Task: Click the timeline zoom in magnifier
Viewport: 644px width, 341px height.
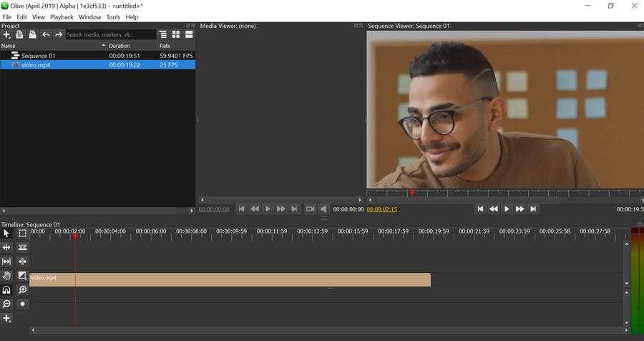Action: pos(22,290)
